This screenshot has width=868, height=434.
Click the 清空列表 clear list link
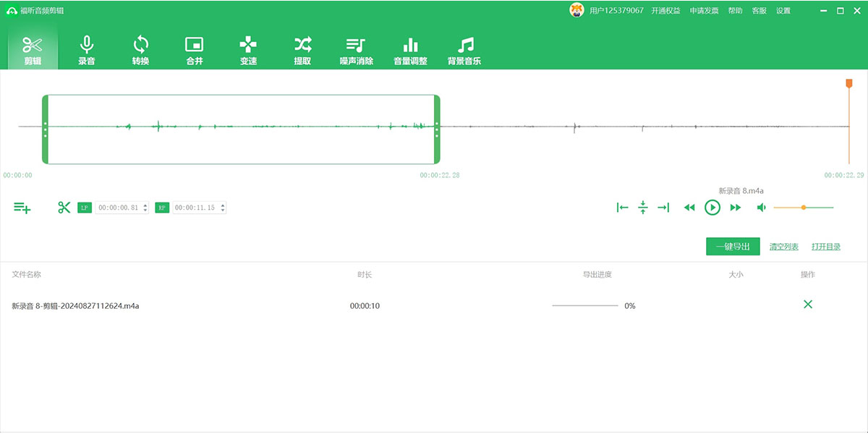[x=784, y=247]
